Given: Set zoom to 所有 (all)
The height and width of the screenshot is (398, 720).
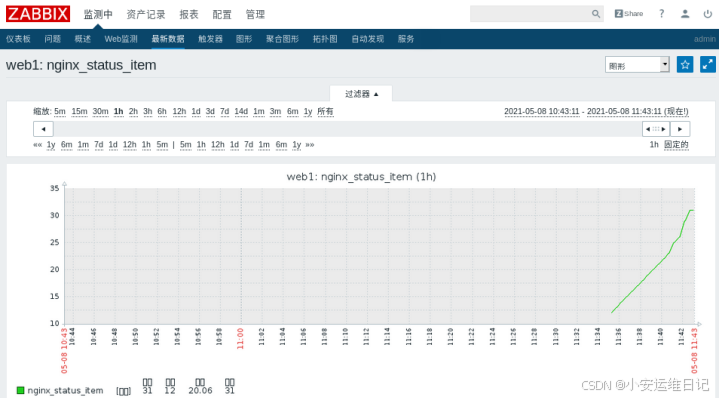Looking at the screenshot, I should tap(325, 112).
